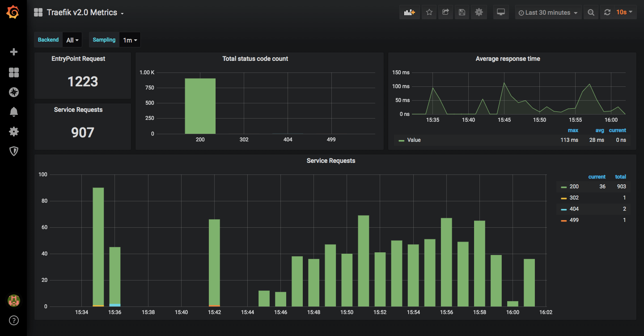
Task: Open the upper Service Requests stat panel title menu
Action: tap(78, 110)
